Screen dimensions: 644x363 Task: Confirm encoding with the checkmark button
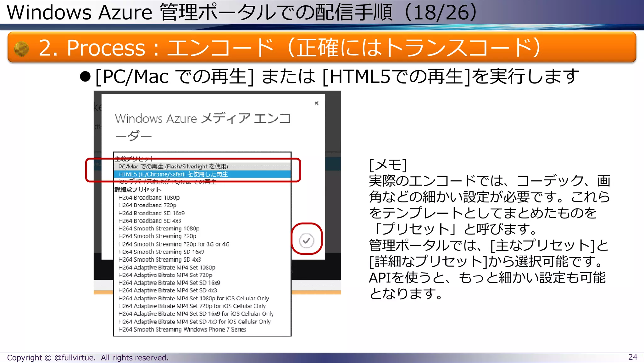pos(307,241)
